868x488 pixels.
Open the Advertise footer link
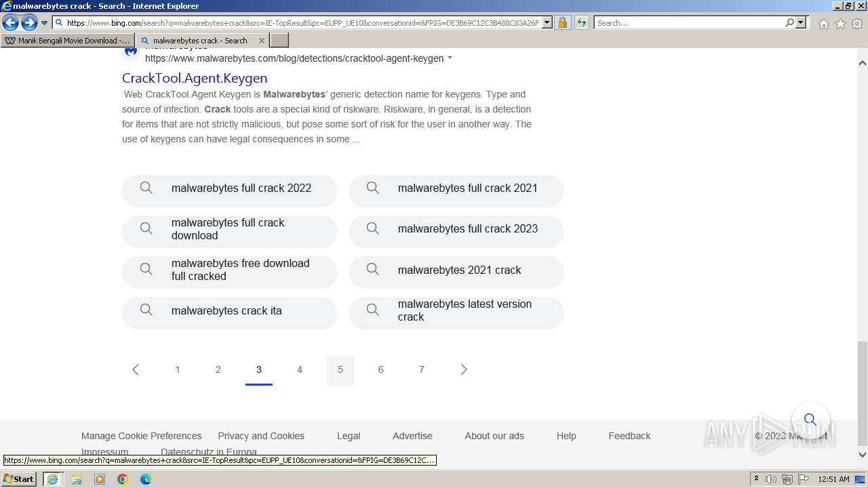click(x=412, y=436)
